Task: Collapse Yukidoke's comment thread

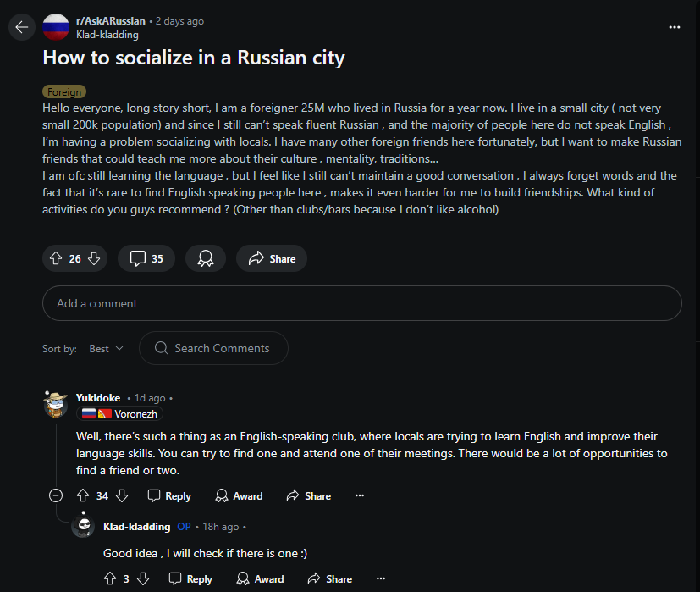Action: tap(56, 496)
